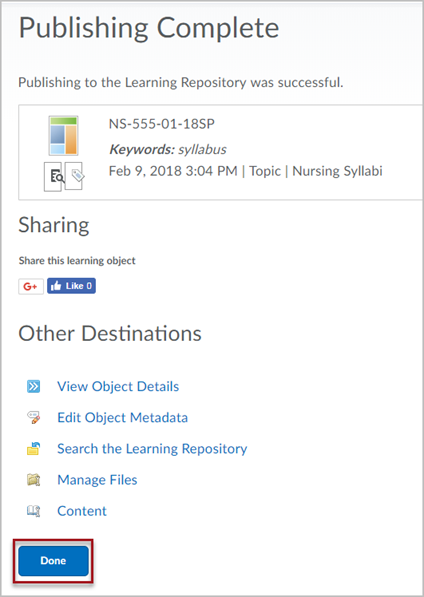424x597 pixels.
Task: Click the Facebook Like button
Action: pyautogui.click(x=72, y=286)
